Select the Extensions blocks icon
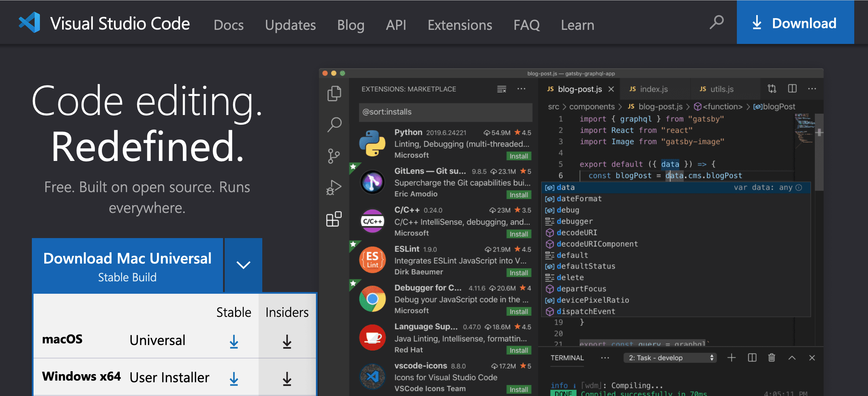 (x=334, y=219)
